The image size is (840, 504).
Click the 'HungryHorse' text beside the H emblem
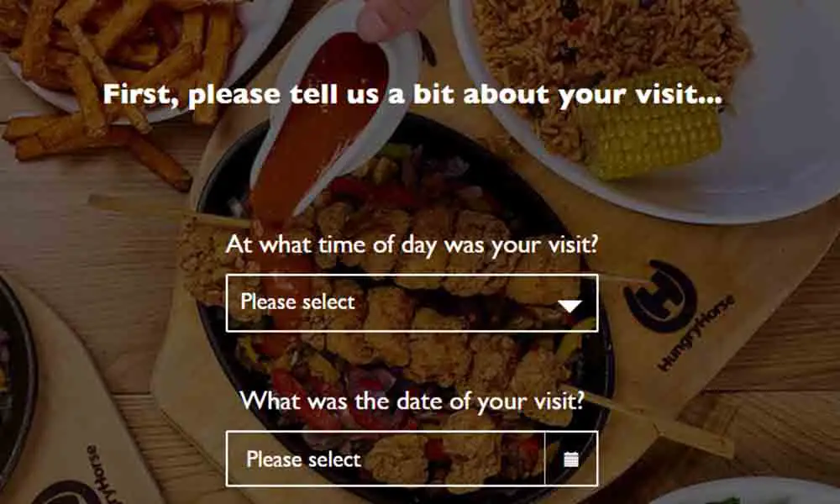pos(696,333)
